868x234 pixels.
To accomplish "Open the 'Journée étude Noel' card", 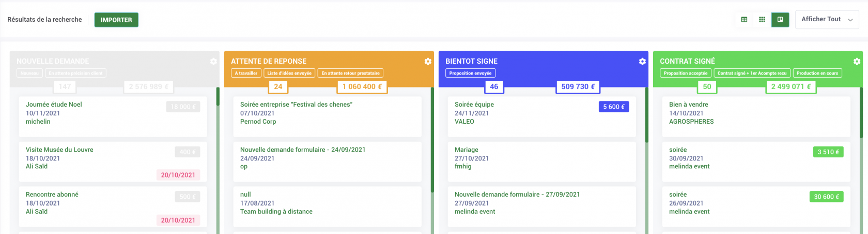I will pos(54,105).
